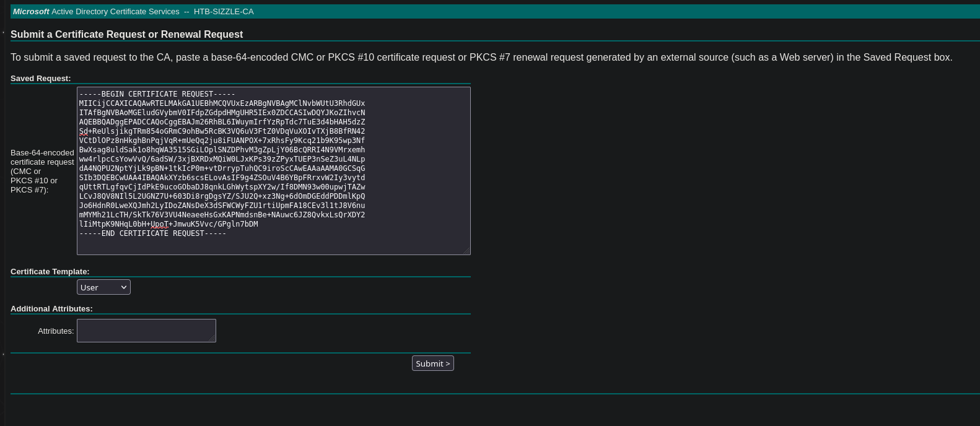Viewport: 980px width, 426px height.
Task: Click the instruction paragraph about pasting a request
Action: click(x=481, y=58)
